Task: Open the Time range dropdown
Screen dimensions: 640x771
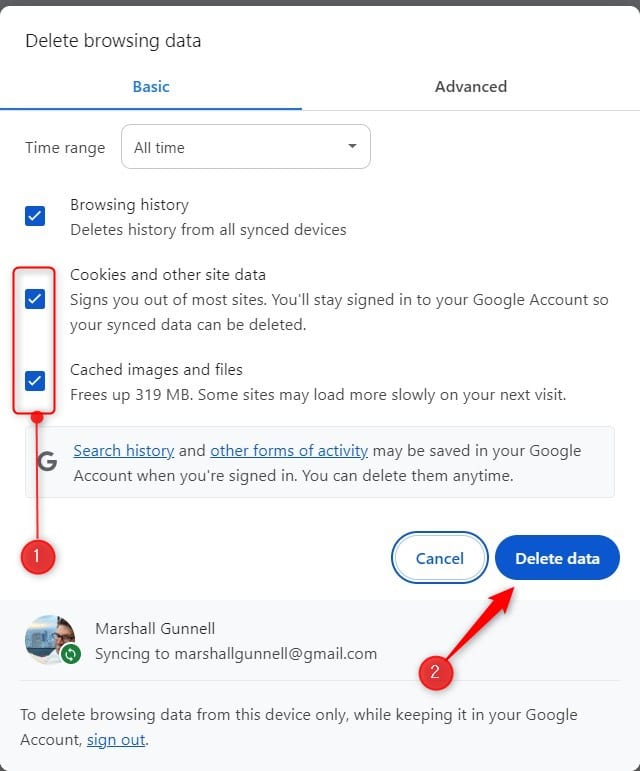Action: [x=246, y=147]
